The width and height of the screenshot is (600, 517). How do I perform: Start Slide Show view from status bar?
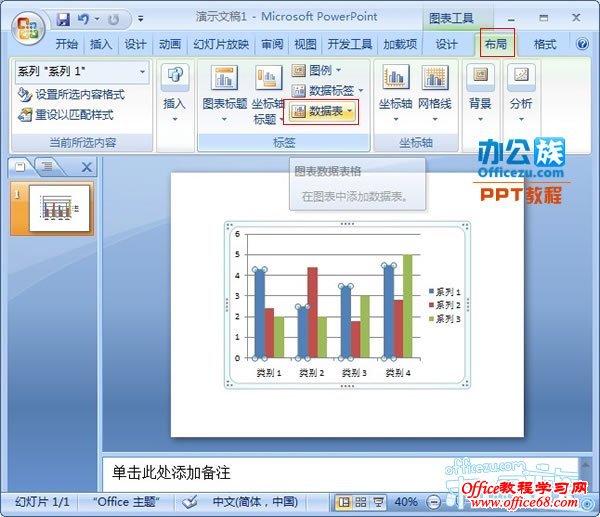[x=378, y=502]
